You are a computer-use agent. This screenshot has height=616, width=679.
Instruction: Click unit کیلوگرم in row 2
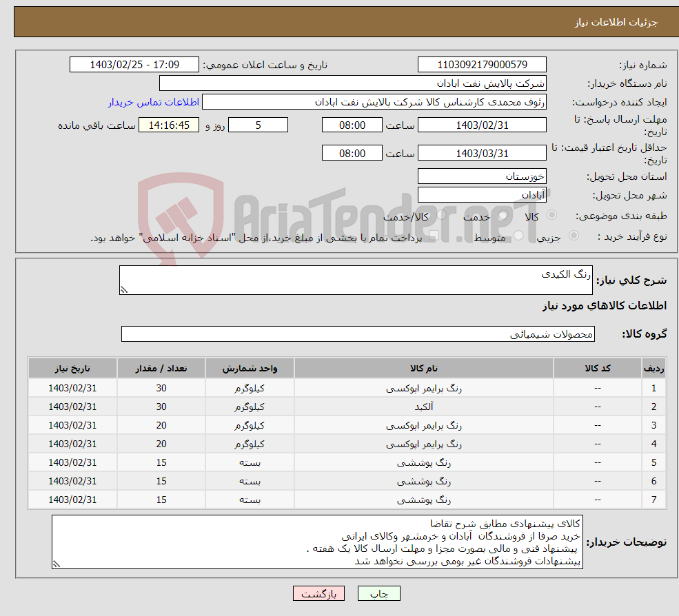tap(250, 407)
